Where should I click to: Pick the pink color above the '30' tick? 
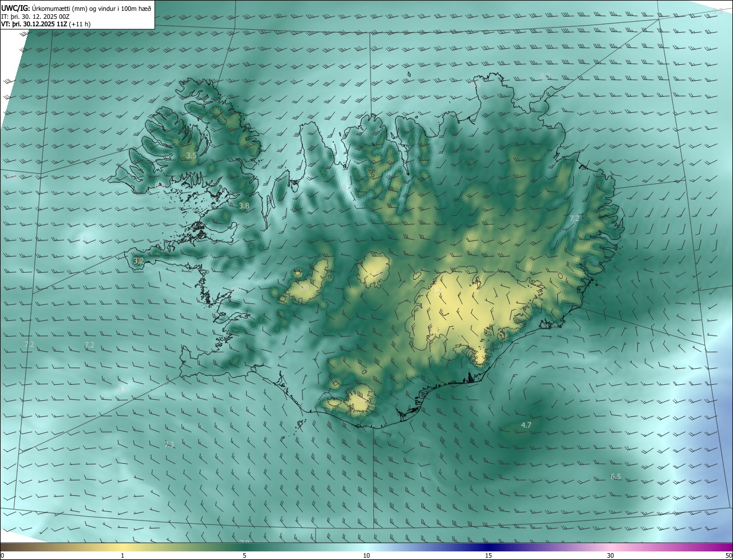point(610,547)
